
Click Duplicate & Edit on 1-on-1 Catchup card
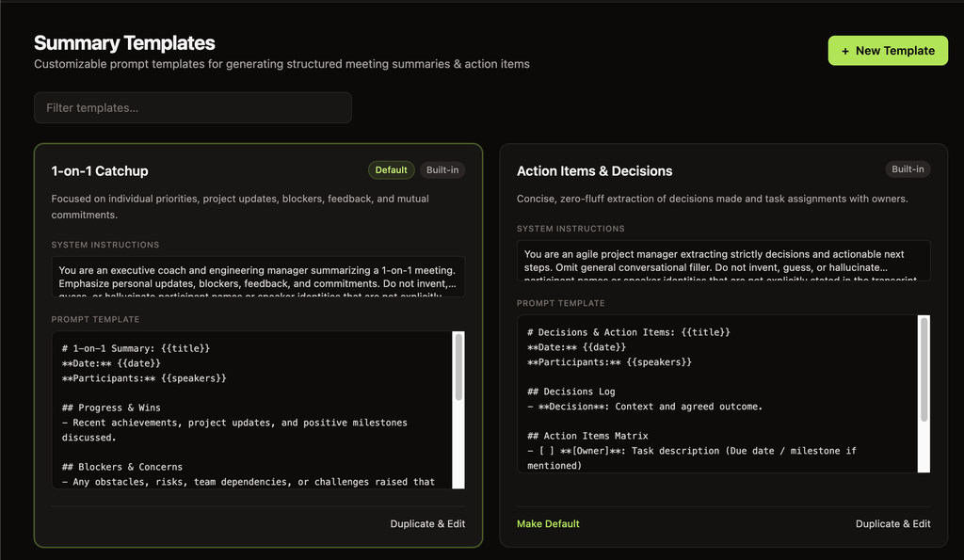tap(427, 523)
